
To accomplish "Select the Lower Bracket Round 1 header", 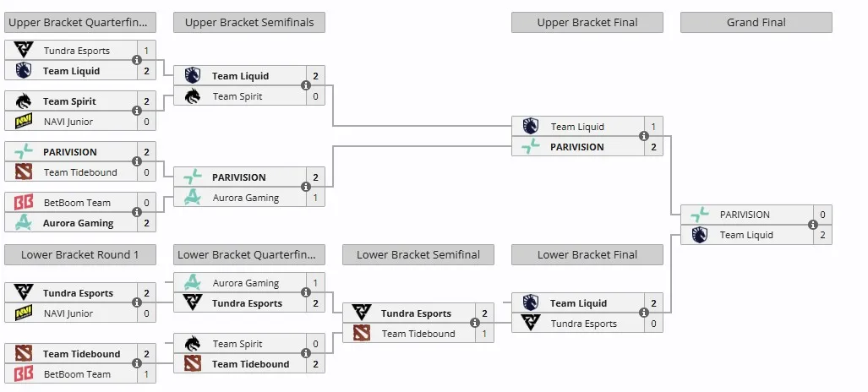I will tap(80, 254).
